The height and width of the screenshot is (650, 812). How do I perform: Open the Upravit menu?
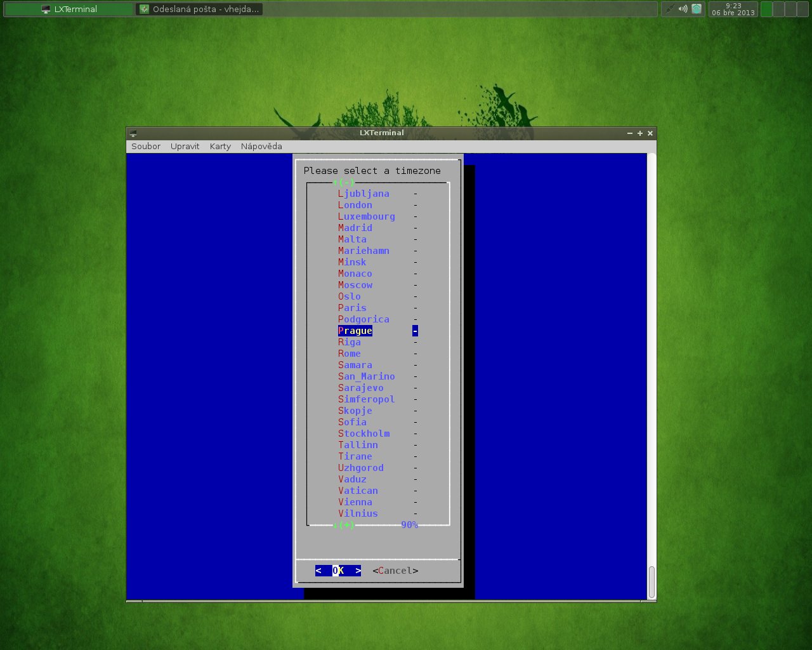click(185, 146)
